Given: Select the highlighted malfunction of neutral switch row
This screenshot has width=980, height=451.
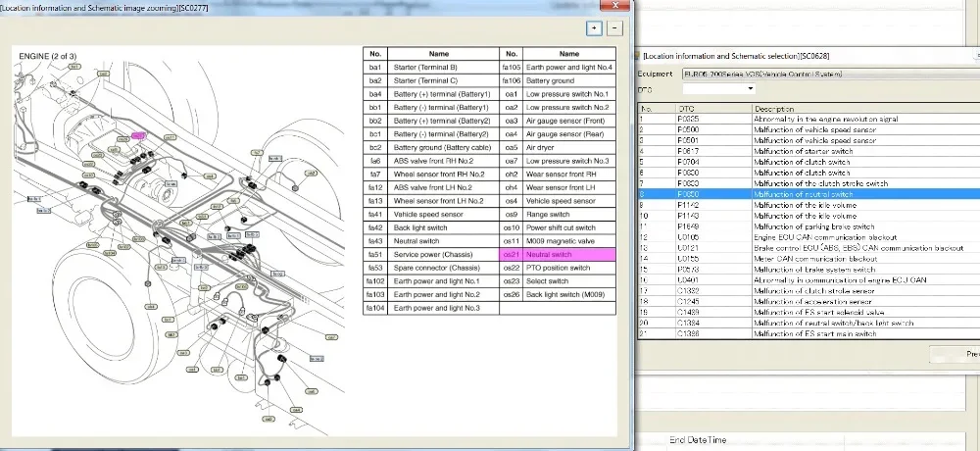Looking at the screenshot, I should [x=804, y=194].
